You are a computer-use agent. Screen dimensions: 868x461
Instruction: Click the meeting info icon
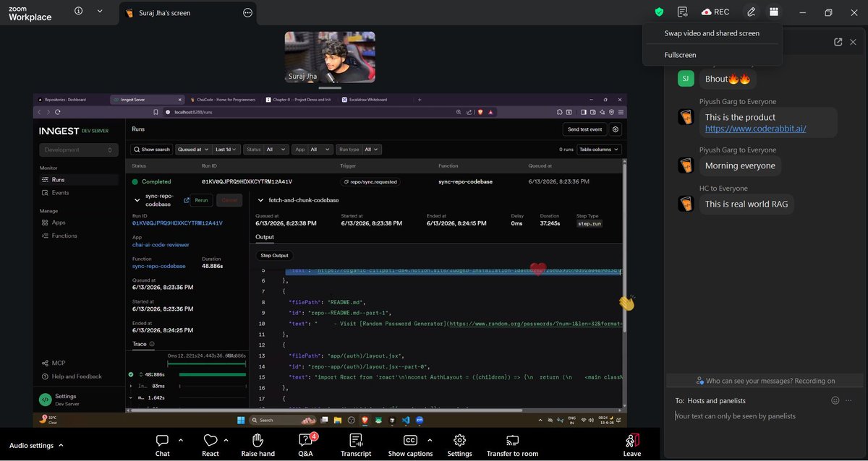(x=78, y=11)
